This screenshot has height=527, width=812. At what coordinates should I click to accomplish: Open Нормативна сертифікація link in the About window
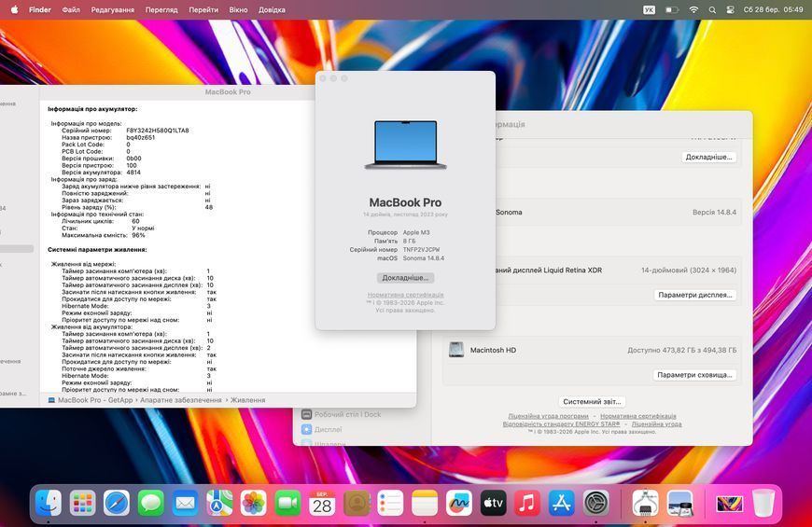405,295
